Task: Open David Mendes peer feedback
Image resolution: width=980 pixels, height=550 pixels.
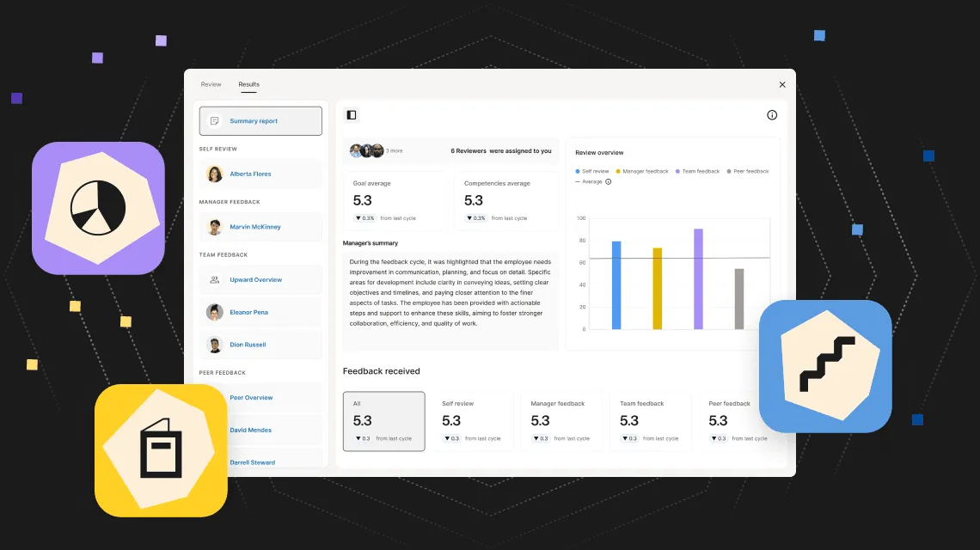Action: (275, 430)
